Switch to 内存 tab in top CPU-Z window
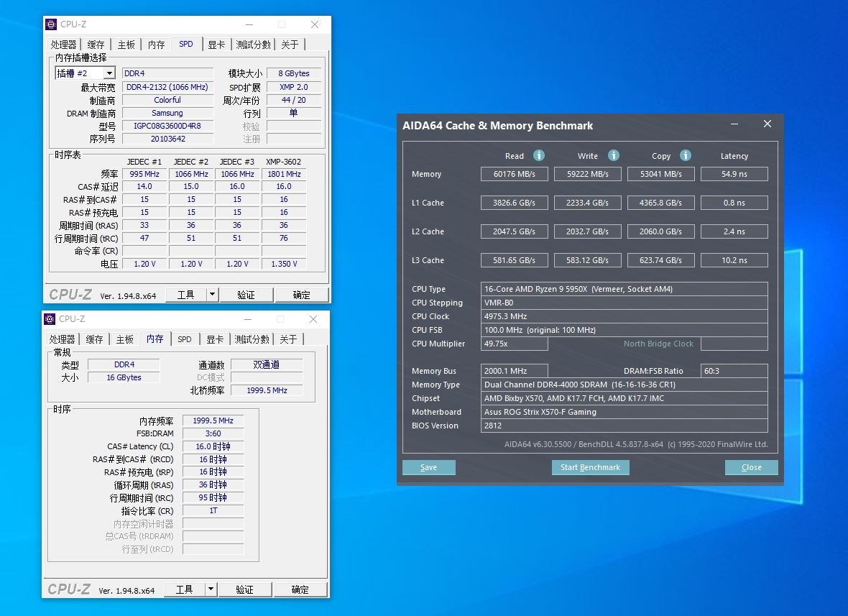This screenshot has height=616, width=848. pos(156,45)
